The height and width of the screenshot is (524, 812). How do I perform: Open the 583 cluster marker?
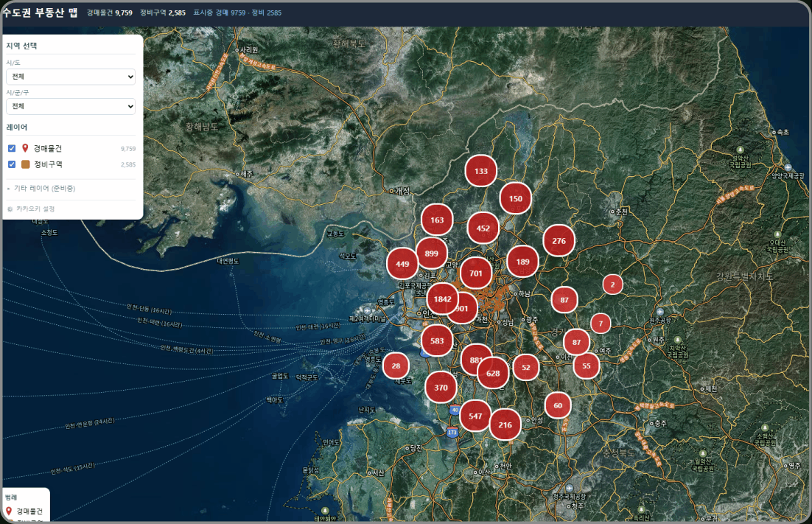point(437,340)
